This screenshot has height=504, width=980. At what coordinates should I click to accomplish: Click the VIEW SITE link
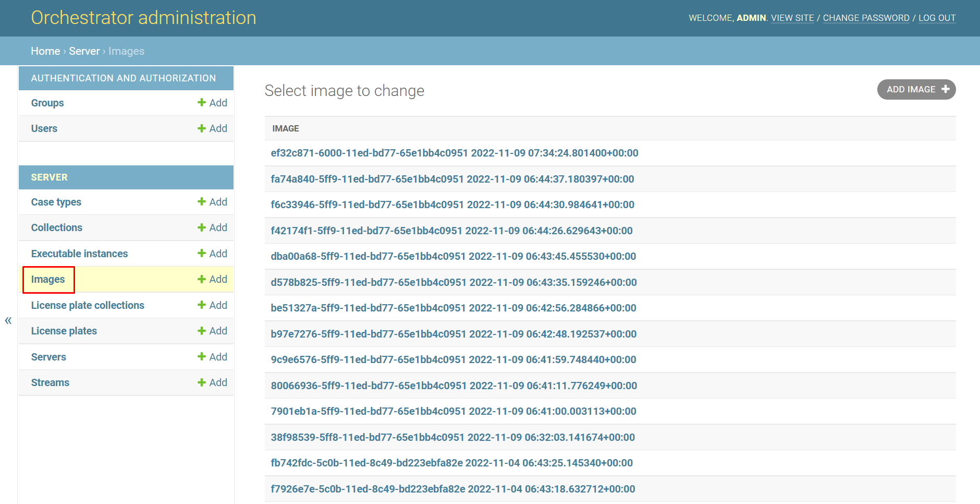click(792, 18)
